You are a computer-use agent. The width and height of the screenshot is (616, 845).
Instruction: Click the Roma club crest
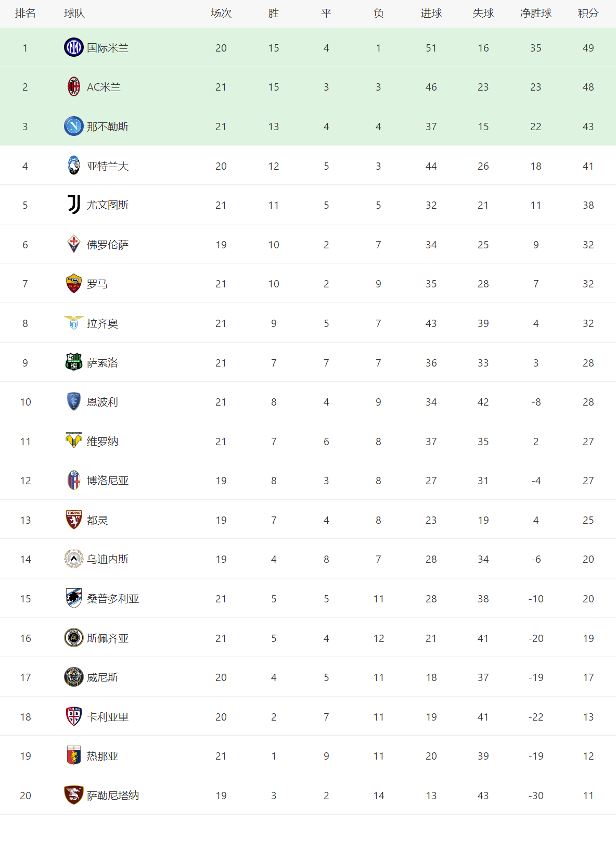click(74, 284)
